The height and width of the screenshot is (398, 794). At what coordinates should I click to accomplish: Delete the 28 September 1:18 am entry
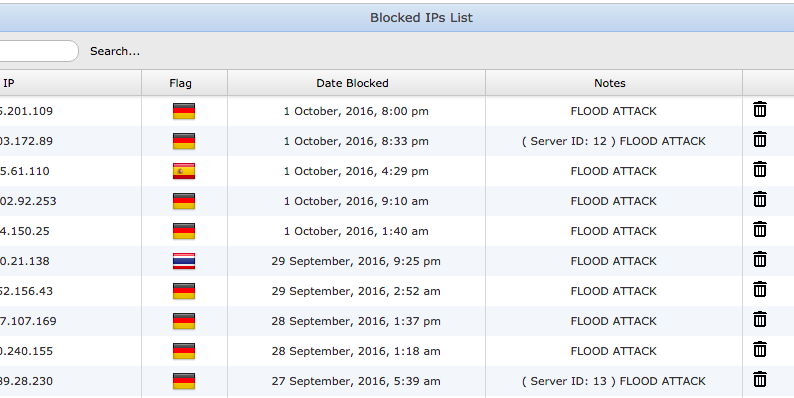(x=760, y=349)
